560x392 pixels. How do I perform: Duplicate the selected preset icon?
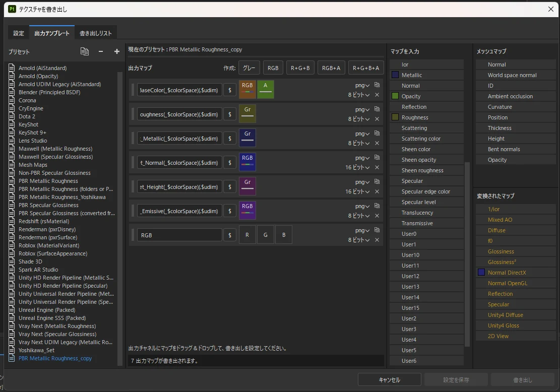click(x=85, y=51)
